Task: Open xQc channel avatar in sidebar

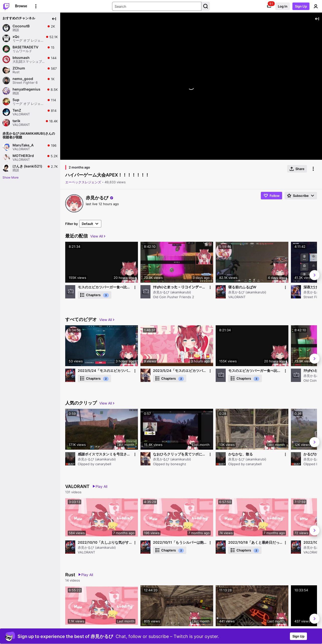Action: (6, 38)
